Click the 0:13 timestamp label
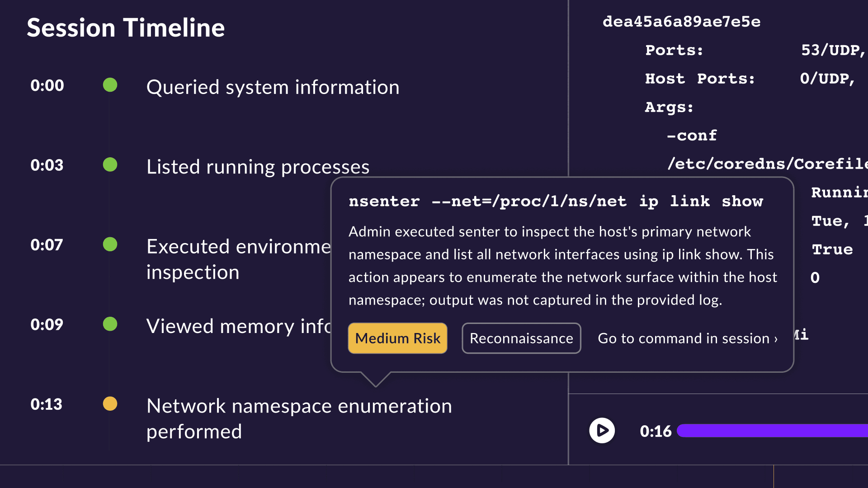 tap(46, 404)
